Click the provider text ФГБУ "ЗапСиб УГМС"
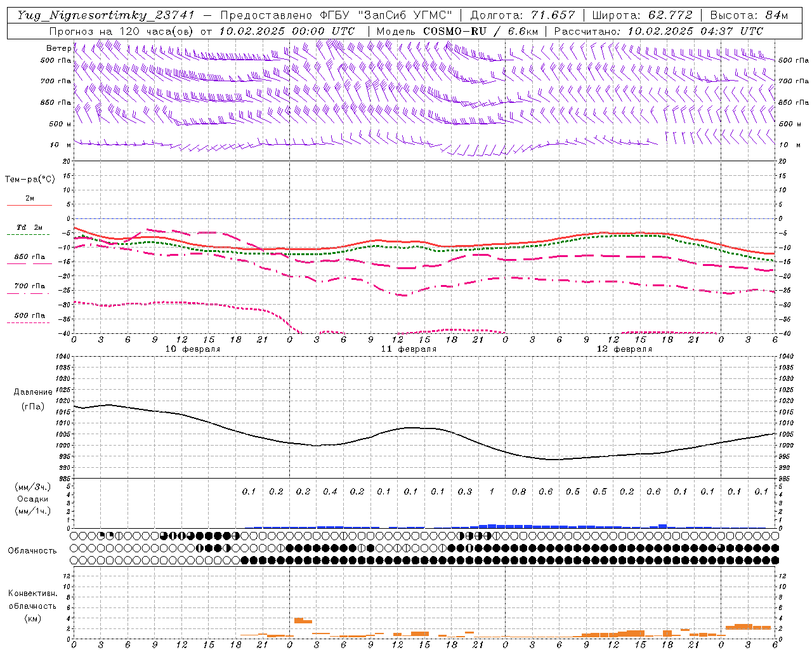 pyautogui.click(x=387, y=15)
